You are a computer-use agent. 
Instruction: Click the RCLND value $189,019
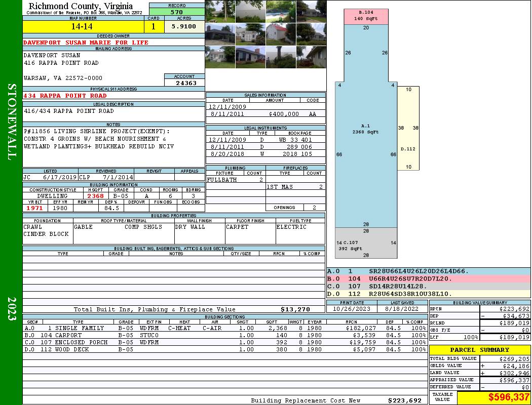click(x=514, y=323)
